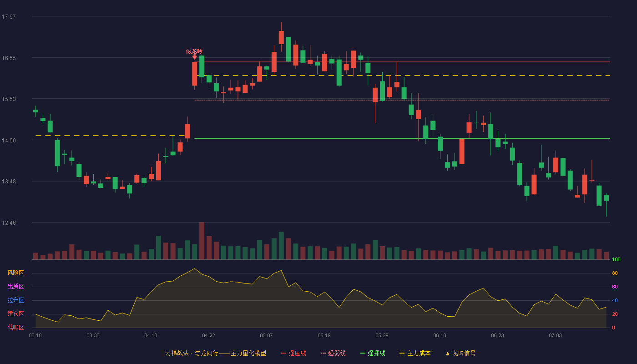637x364 pixels.
Task: Click the 14.50 price axis label
Action: (9, 141)
